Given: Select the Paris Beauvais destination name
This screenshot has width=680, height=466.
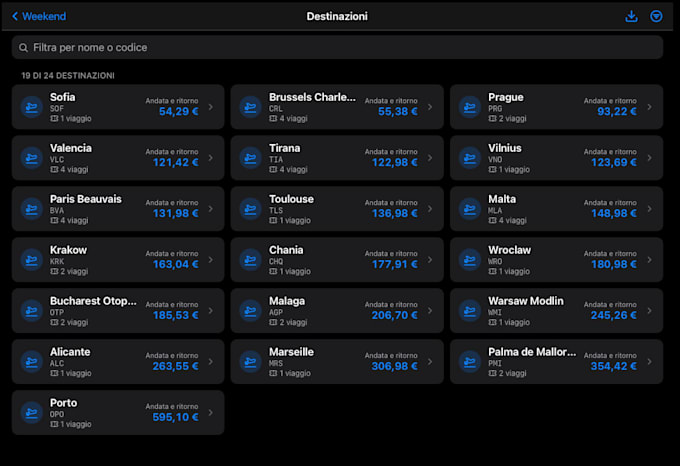Looking at the screenshot, I should click(x=86, y=199).
